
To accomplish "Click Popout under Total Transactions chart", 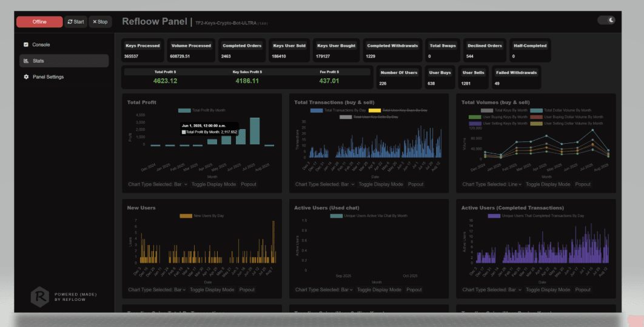I will [415, 184].
